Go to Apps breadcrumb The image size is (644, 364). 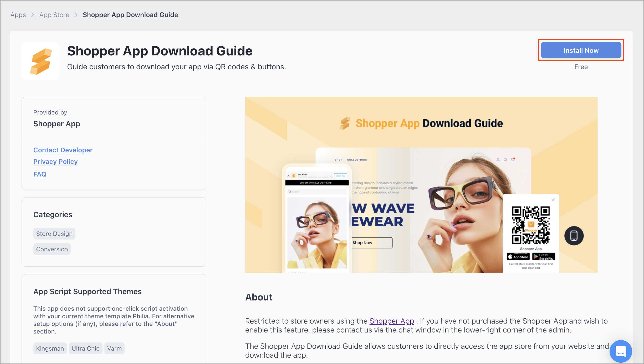pyautogui.click(x=18, y=15)
